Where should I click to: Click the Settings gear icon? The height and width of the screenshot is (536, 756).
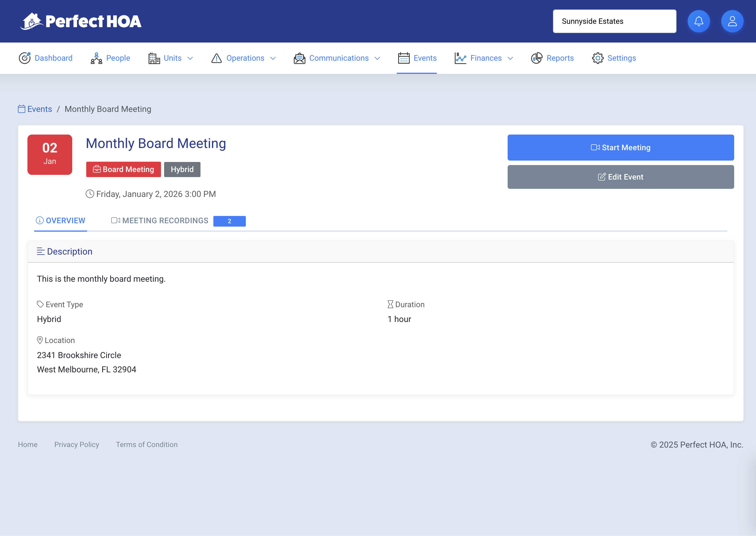click(598, 58)
